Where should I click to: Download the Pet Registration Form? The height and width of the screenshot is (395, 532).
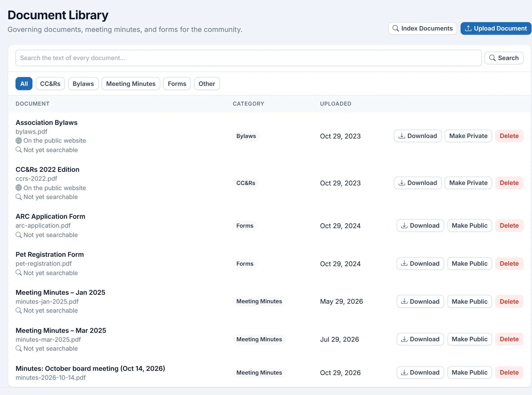tap(420, 264)
